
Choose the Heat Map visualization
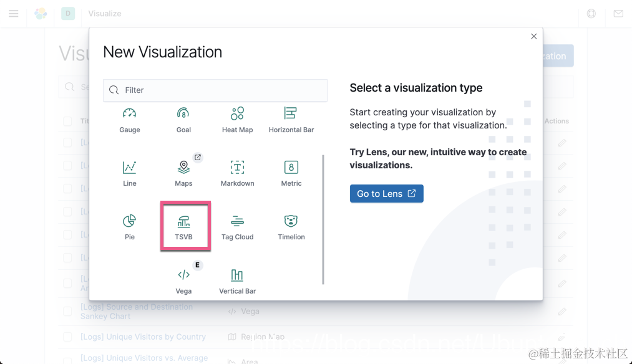(238, 120)
